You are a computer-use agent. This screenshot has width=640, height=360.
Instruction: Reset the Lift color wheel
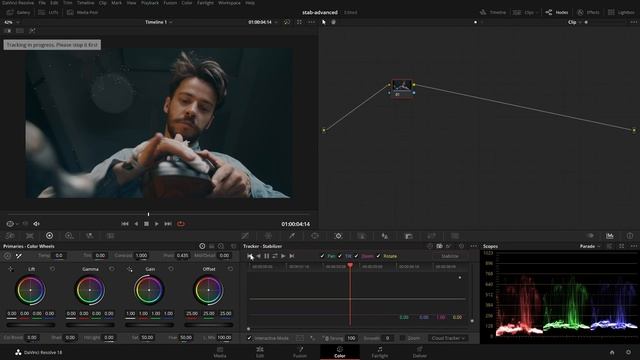(x=52, y=269)
